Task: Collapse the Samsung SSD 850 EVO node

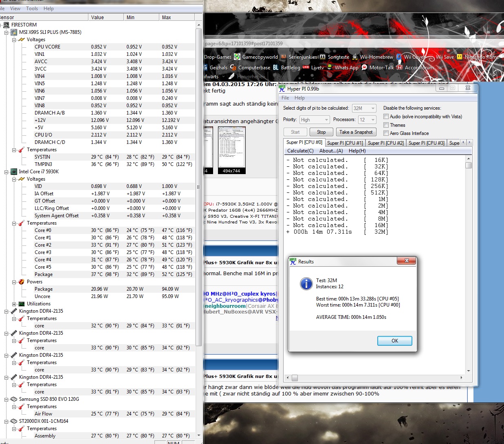Action: click(7, 399)
